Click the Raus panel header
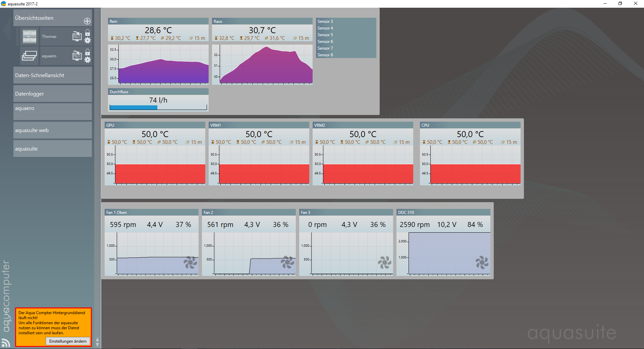The height and width of the screenshot is (349, 644). 262,21
